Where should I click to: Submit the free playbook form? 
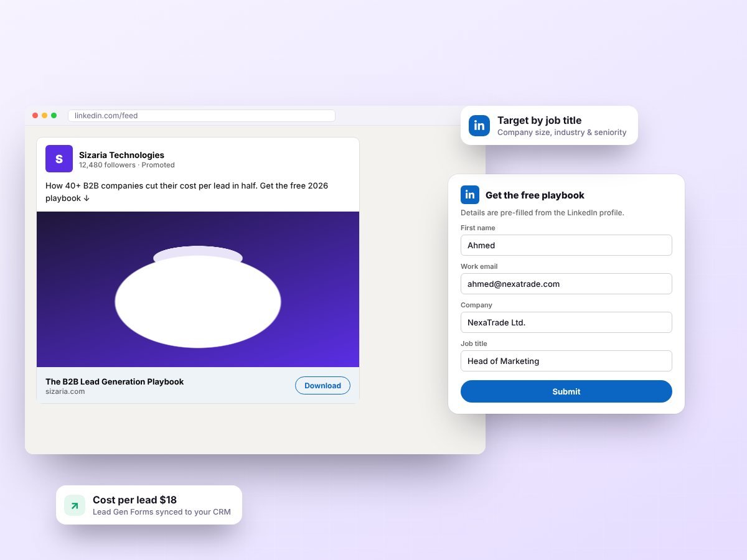coord(566,391)
